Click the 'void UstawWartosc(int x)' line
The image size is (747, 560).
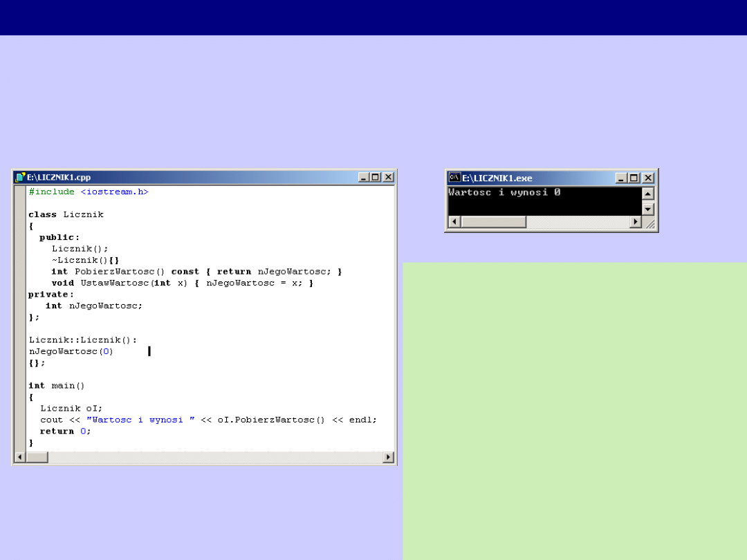[183, 283]
